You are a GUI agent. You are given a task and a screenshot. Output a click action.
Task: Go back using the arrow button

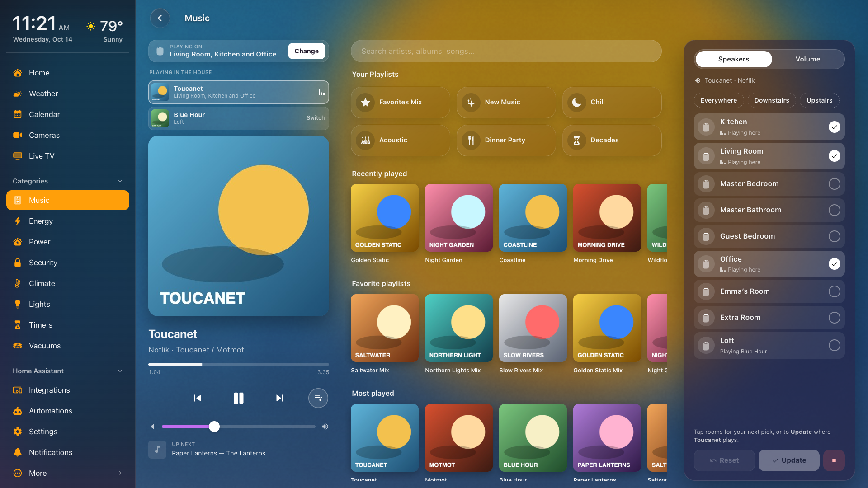tap(160, 18)
